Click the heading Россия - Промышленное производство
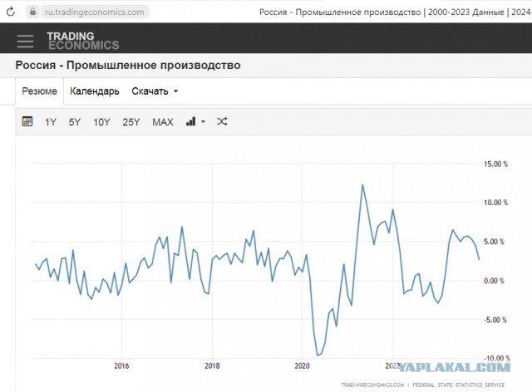This screenshot has width=532, height=392. point(128,65)
